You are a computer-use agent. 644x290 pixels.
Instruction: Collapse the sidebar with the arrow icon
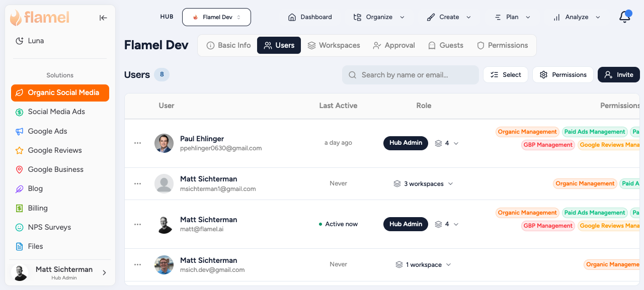point(103,18)
